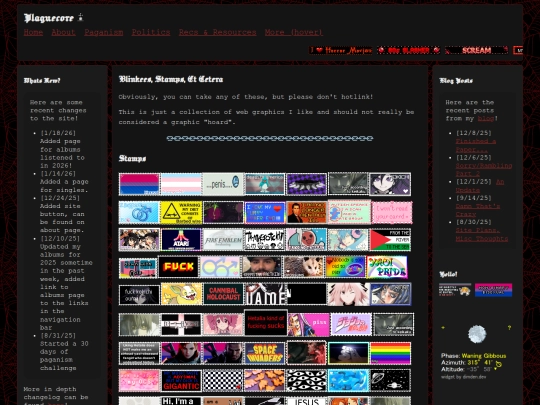The image size is (540, 405).
Task: Click the trans flag stamp
Action: coord(181,184)
